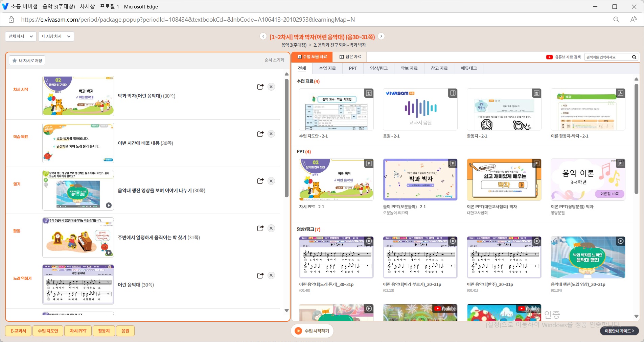Remove 박과 박자(어린 음악대) row with X
The width and height of the screenshot is (644, 342).
pyautogui.click(x=271, y=87)
